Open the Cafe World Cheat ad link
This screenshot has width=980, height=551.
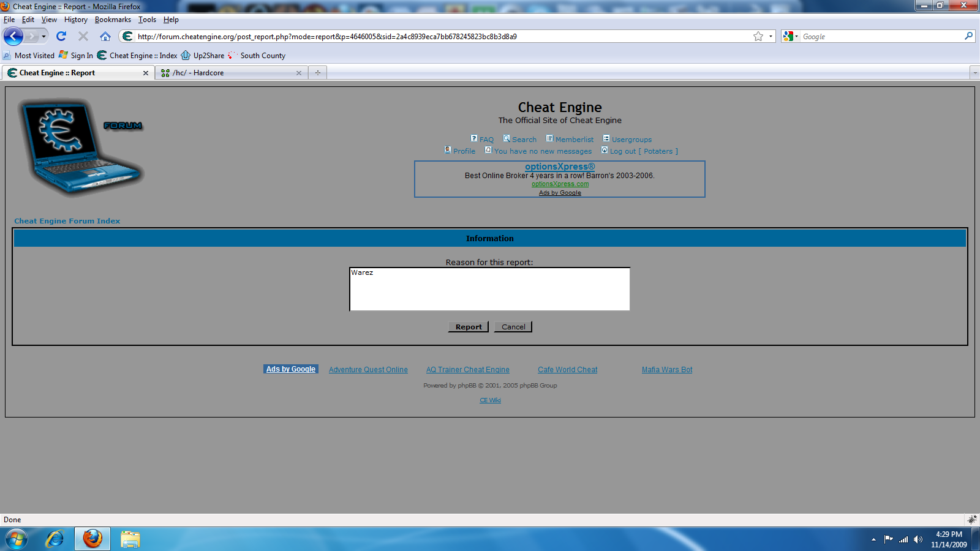[x=568, y=370]
